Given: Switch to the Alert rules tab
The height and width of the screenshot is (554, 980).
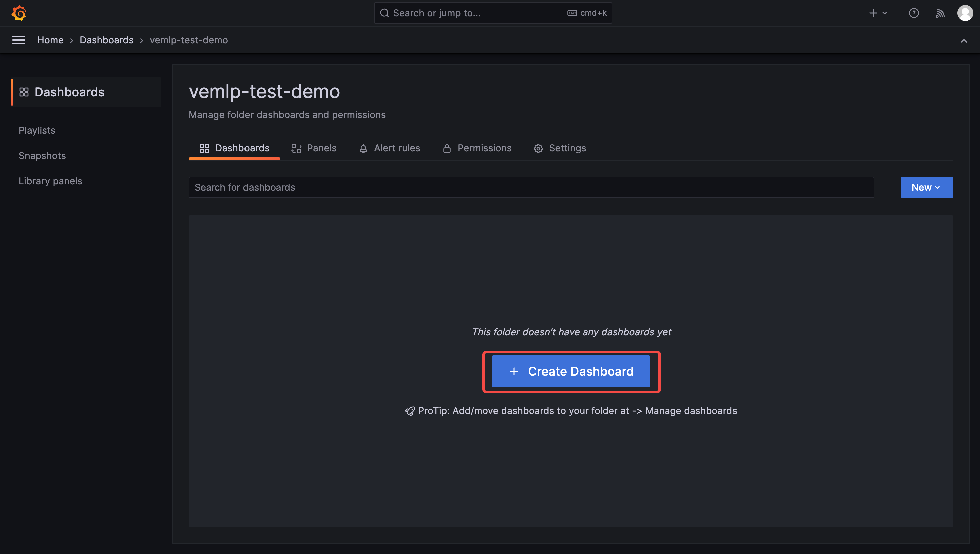Looking at the screenshot, I should (x=390, y=148).
